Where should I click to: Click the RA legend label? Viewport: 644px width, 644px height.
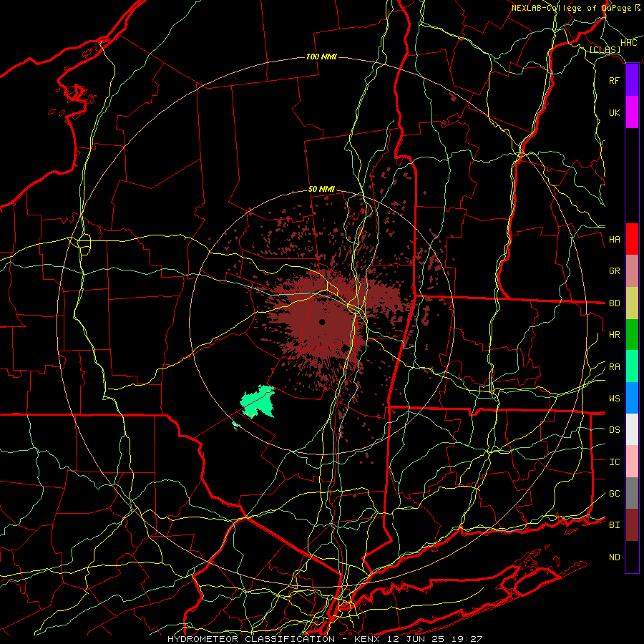pos(614,367)
